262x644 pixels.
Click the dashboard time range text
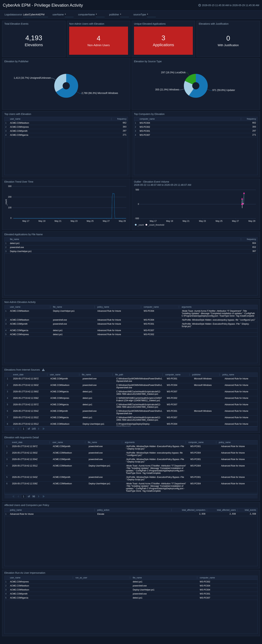[x=230, y=5]
